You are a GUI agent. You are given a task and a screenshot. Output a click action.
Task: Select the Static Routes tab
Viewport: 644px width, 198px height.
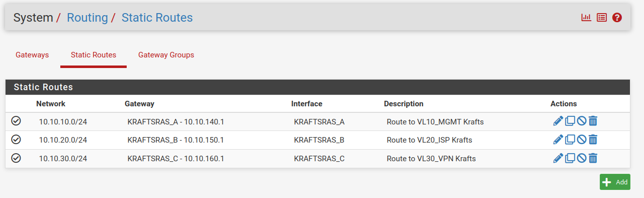click(94, 55)
